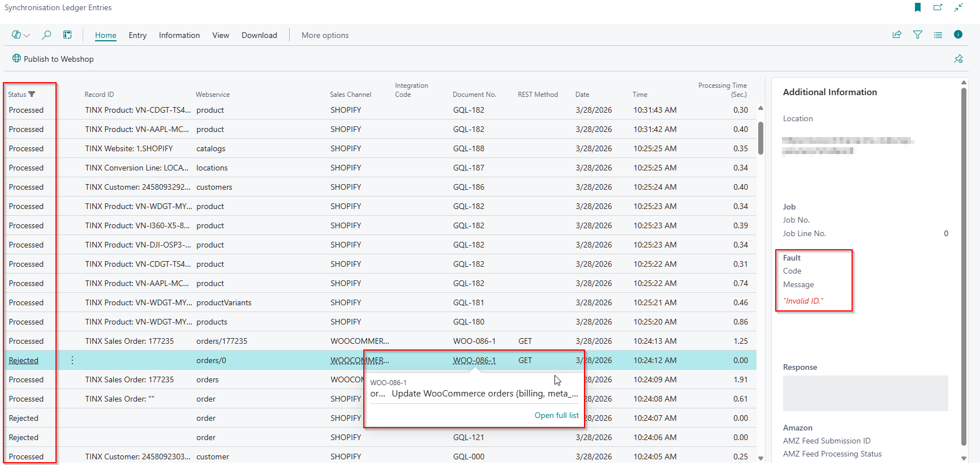
Task: Click the share icon in the toolbar
Action: (x=897, y=35)
